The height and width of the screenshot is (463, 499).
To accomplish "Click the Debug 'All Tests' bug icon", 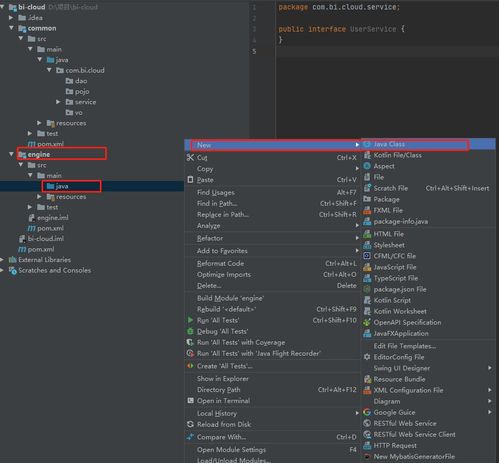I will pos(190,331).
